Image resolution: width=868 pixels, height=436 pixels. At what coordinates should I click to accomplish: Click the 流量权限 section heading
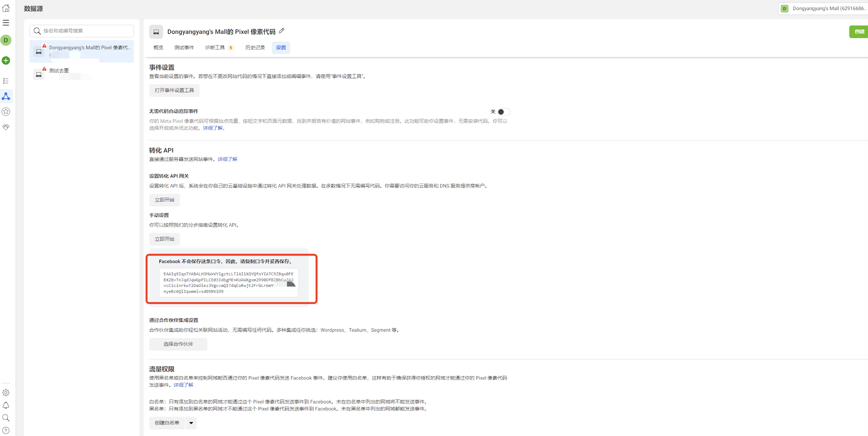pos(162,369)
